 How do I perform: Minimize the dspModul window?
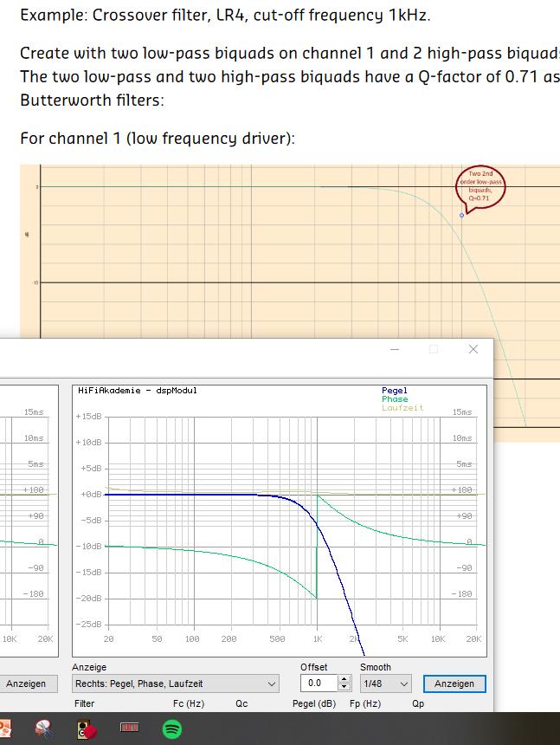395,349
